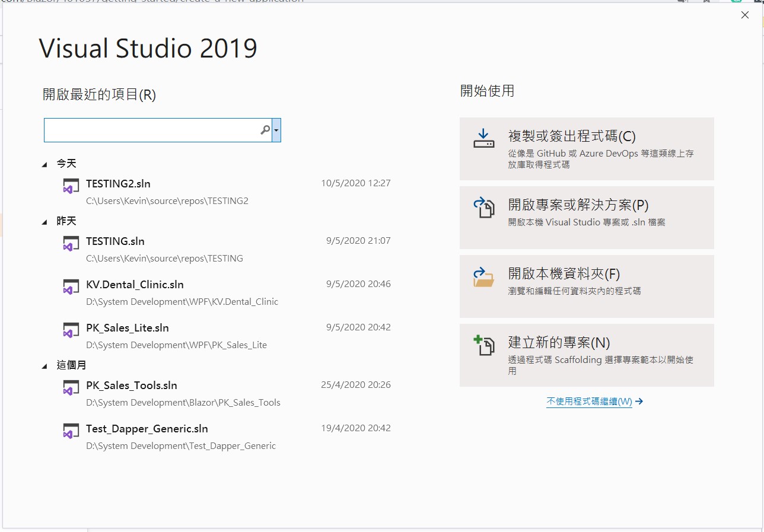Viewport: 764px width, 532px height.
Task: Click the date 10/5/2020 12:27
Action: coord(356,183)
